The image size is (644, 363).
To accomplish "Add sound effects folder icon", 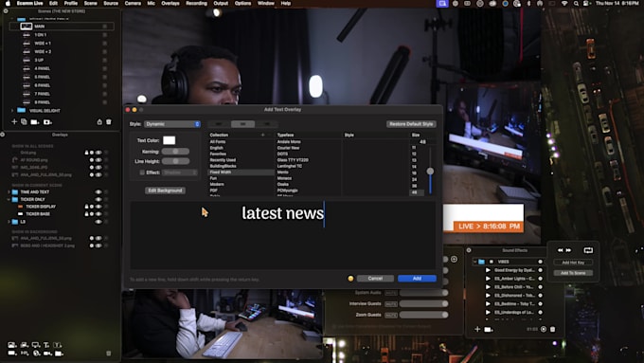I will pos(489,329).
